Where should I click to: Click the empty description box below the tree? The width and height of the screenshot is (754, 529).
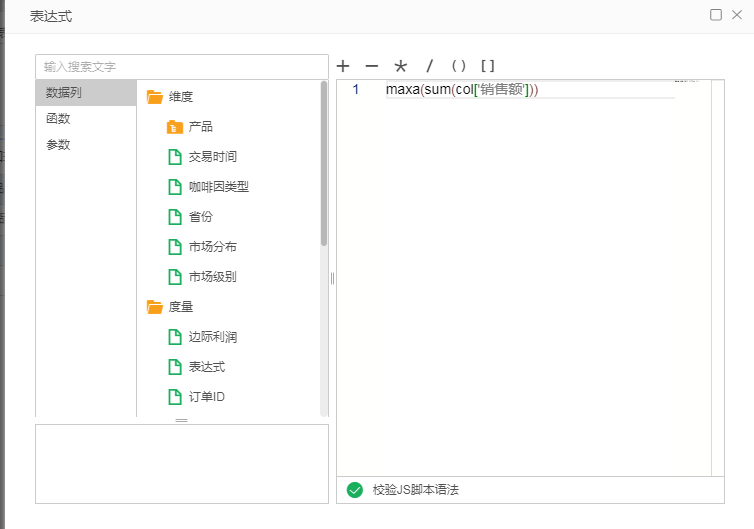coord(182,464)
